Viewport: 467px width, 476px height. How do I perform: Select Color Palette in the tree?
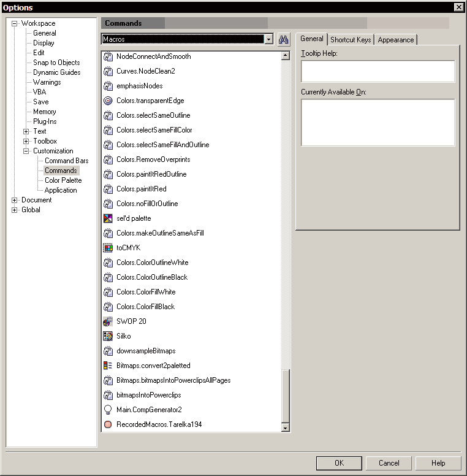tap(63, 180)
